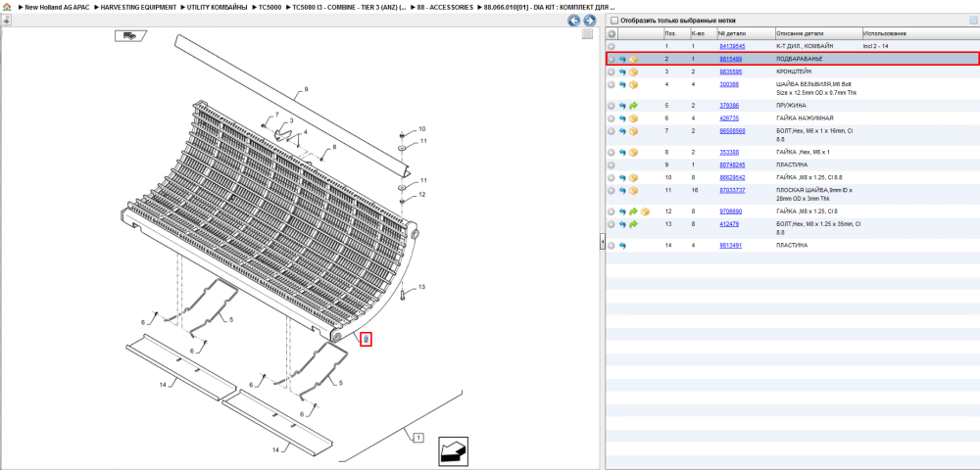Expand the КРОНШТЕЙН row plus icon
Viewport: 980px width, 470px height.
click(x=612, y=71)
